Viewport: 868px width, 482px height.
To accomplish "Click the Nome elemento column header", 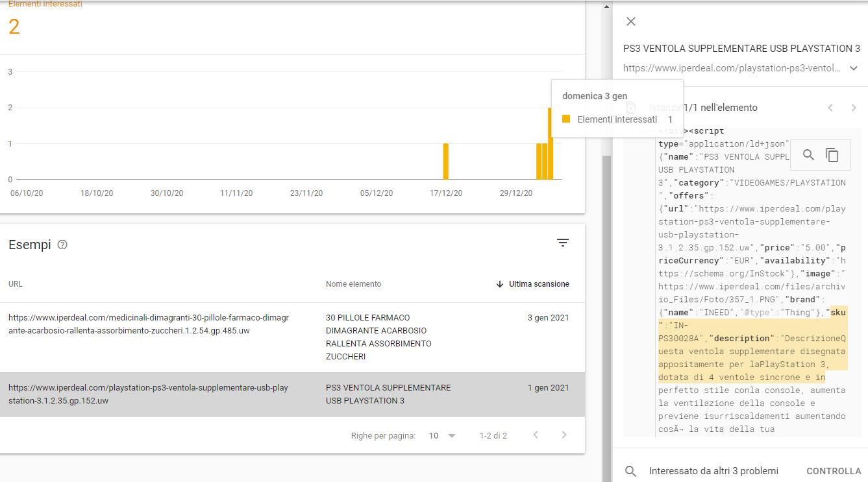I will [353, 284].
